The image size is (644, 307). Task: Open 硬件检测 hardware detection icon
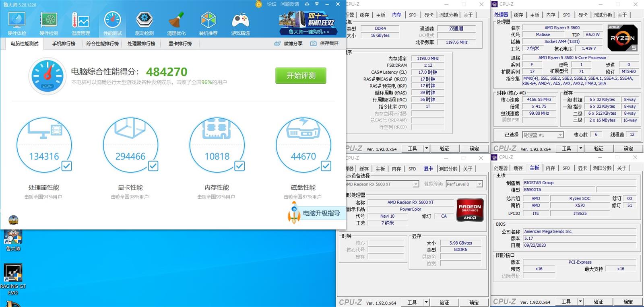coord(49,23)
